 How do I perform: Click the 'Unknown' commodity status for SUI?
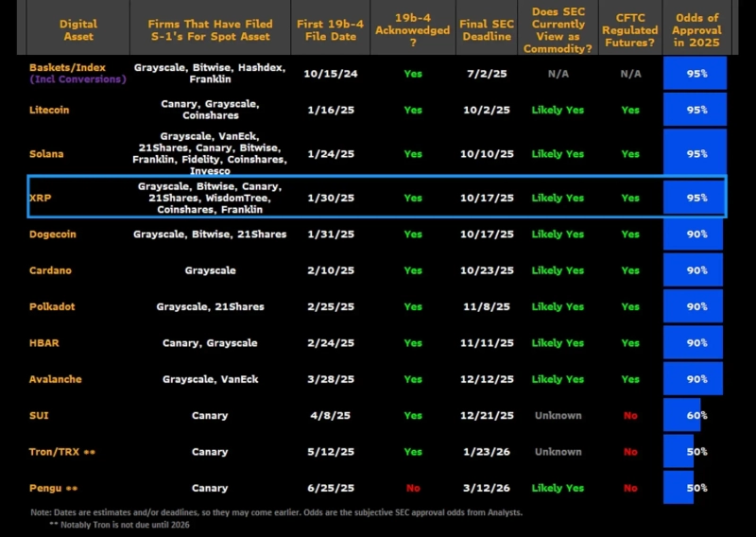tap(558, 415)
